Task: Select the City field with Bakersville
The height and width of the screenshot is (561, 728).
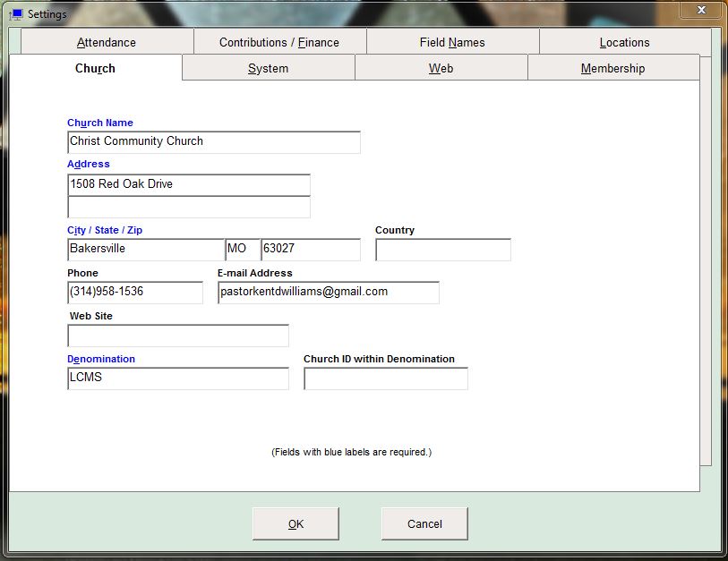Action: click(x=145, y=250)
